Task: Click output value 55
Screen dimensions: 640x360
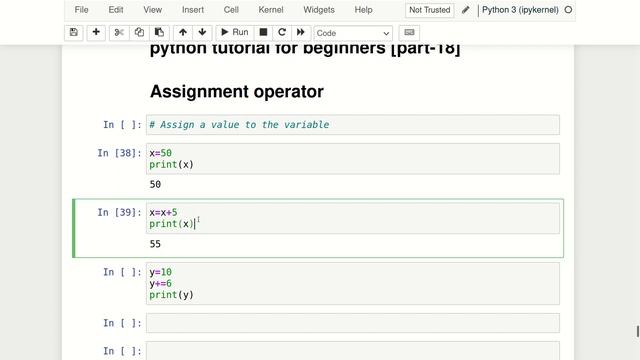Action: 155,244
